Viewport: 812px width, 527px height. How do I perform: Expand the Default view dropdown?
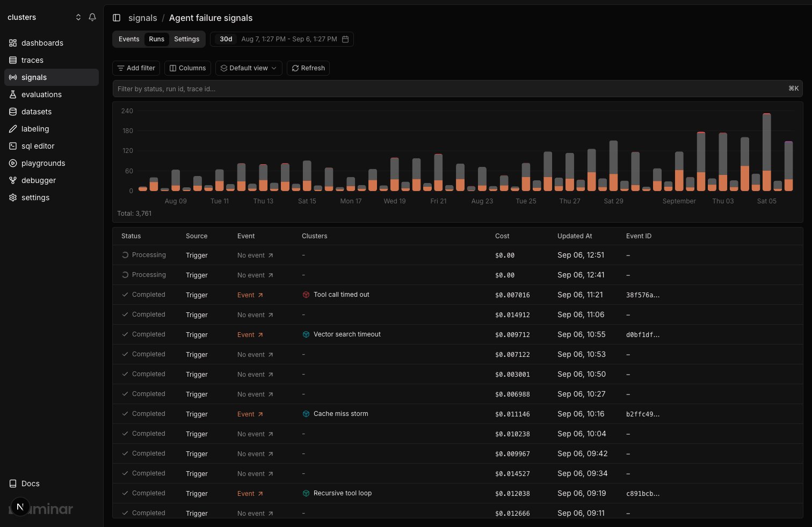coord(249,68)
